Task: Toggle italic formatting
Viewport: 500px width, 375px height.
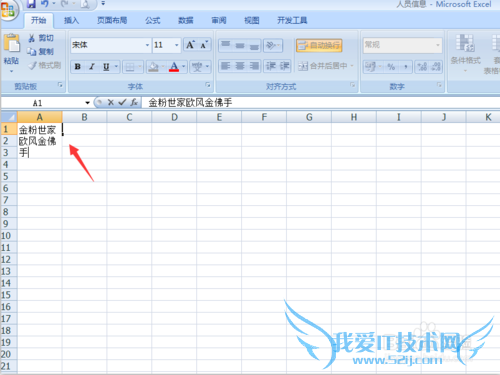Action: 92,67
